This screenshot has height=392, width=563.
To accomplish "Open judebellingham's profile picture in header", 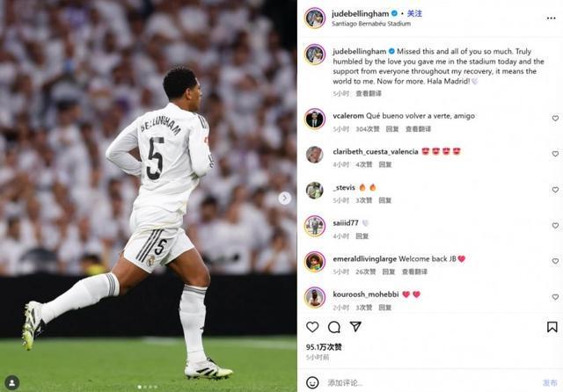I will pos(315,18).
